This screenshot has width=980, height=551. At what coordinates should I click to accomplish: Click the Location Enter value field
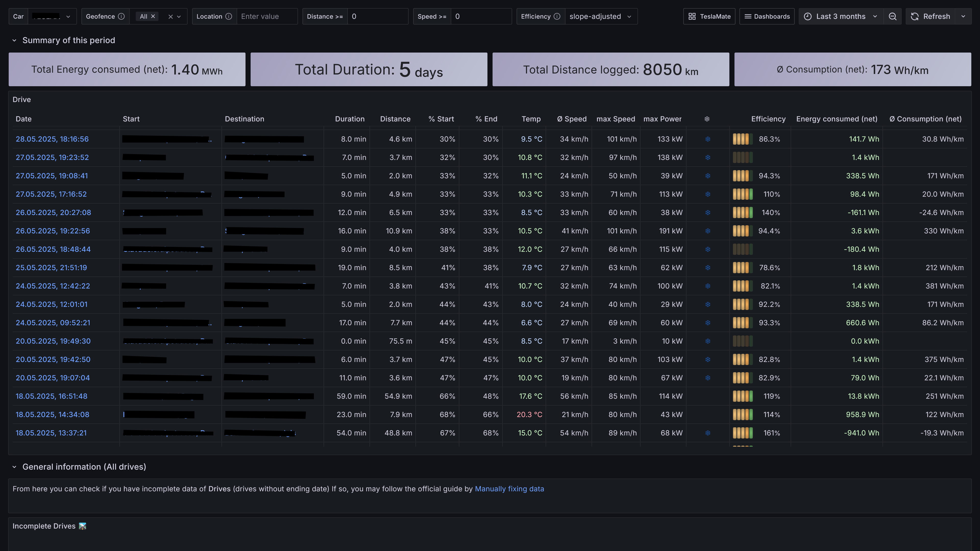click(267, 16)
